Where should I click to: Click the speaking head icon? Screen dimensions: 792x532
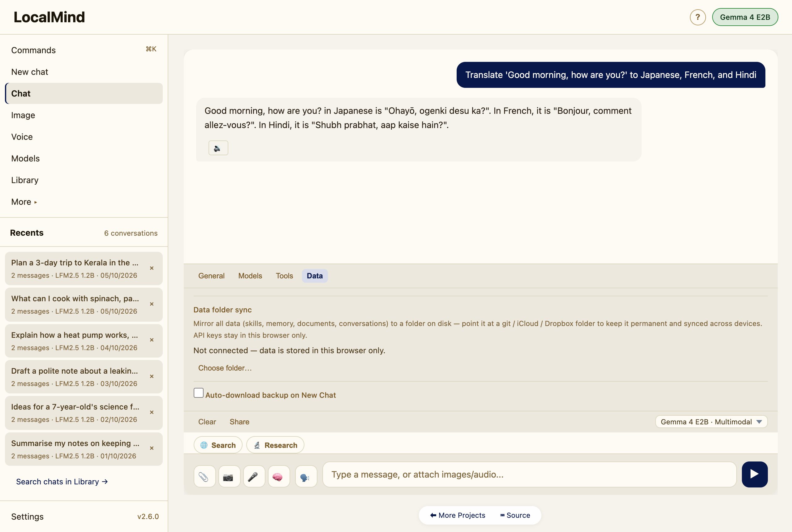pos(306,476)
